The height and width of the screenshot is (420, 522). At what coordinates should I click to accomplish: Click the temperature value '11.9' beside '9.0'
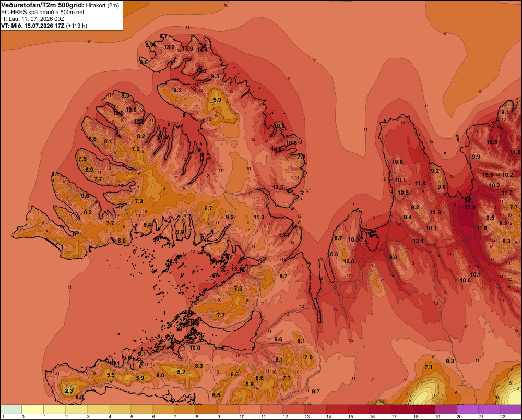(420, 183)
